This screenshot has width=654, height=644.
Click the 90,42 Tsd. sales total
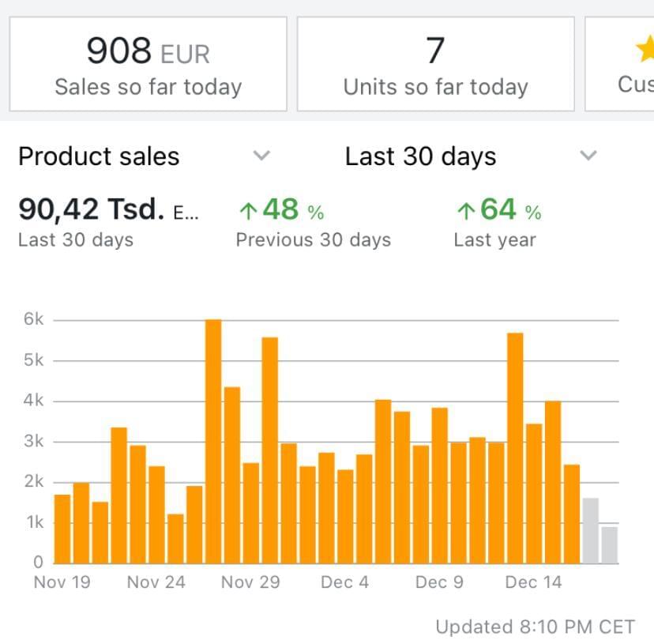pyautogui.click(x=92, y=209)
